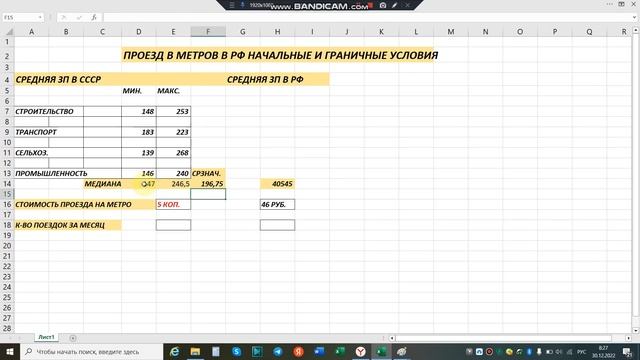Screen dimensions: 640x360
Task: Click the ПРОМЫШЛЕННОСТЬ cell
Action: [51, 173]
